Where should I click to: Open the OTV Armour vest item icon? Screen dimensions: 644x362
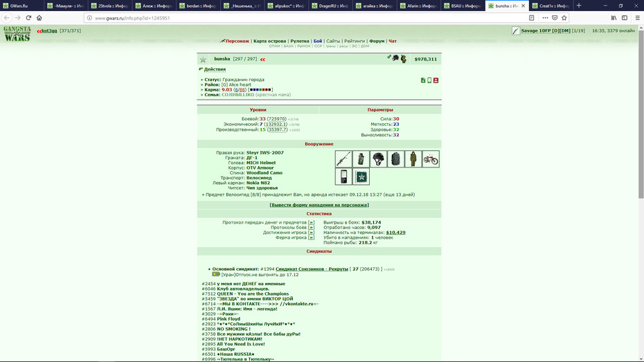point(395,159)
